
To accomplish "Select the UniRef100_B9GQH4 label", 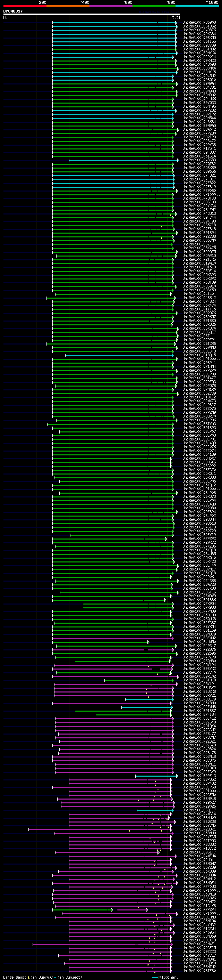I will [x=199, y=520].
